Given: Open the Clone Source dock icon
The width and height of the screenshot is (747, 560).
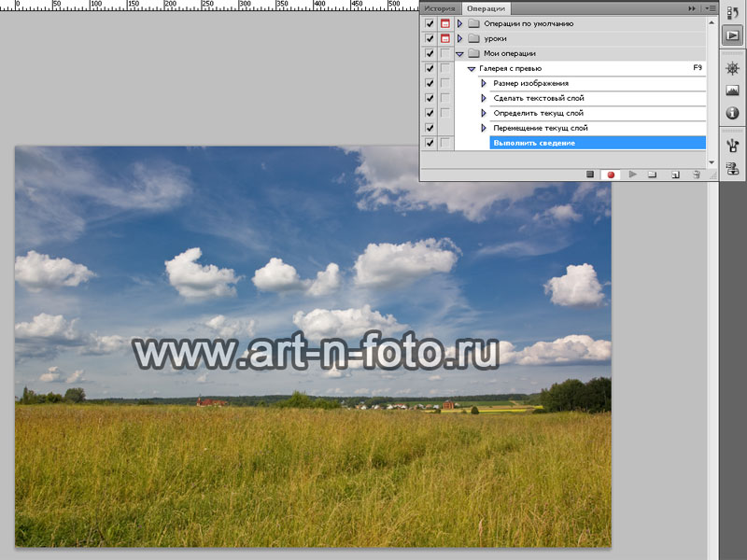Looking at the screenshot, I should click(732, 168).
